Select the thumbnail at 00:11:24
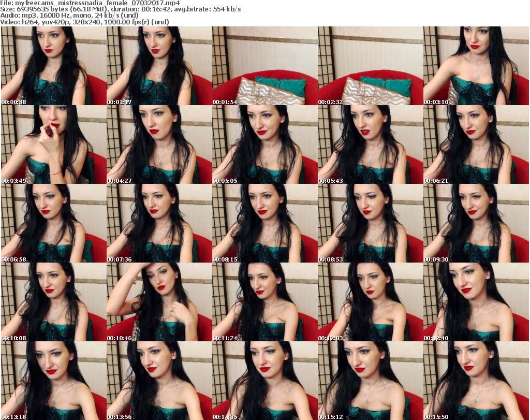530x420 pixels. coord(265,302)
